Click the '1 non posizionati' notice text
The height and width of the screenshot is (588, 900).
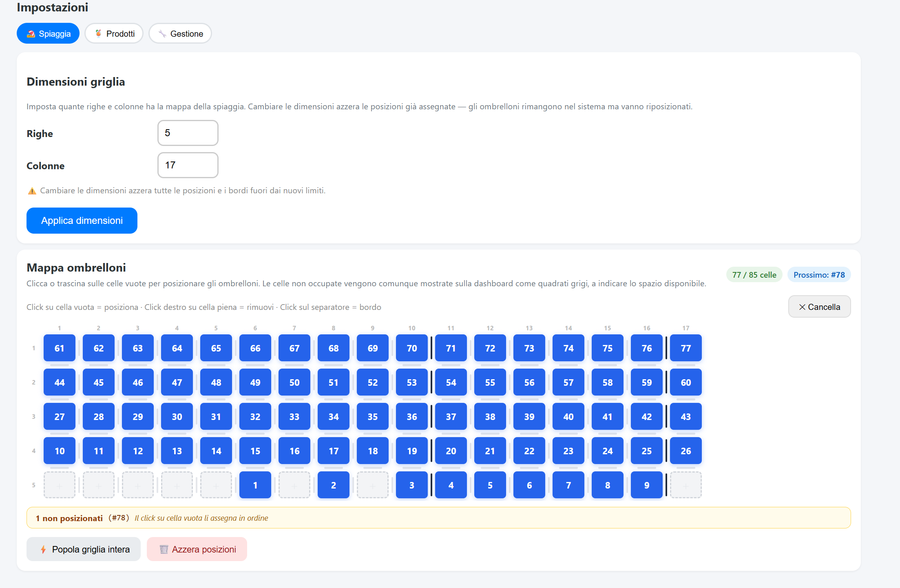69,518
